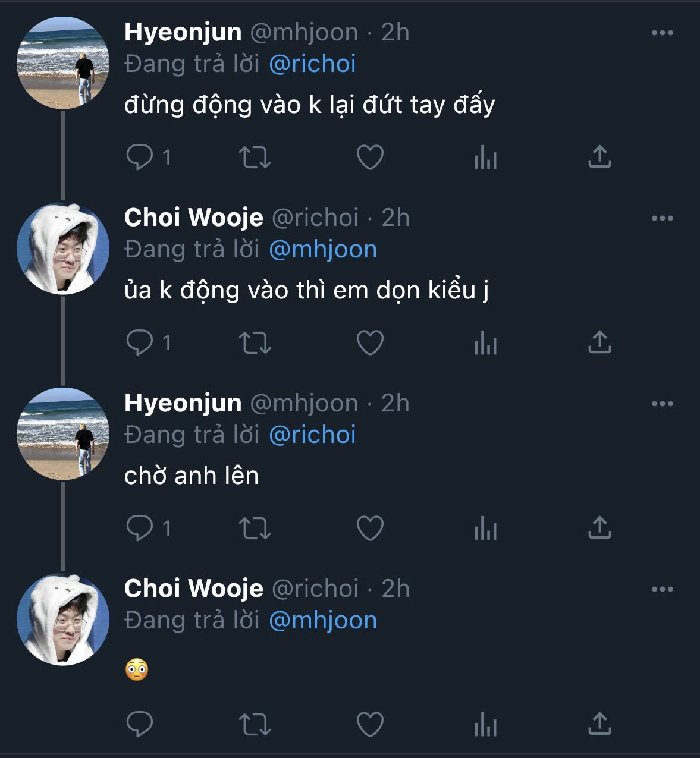Share the "ủa k động vào" tweet
Screen dimensions: 700x758
coord(599,342)
